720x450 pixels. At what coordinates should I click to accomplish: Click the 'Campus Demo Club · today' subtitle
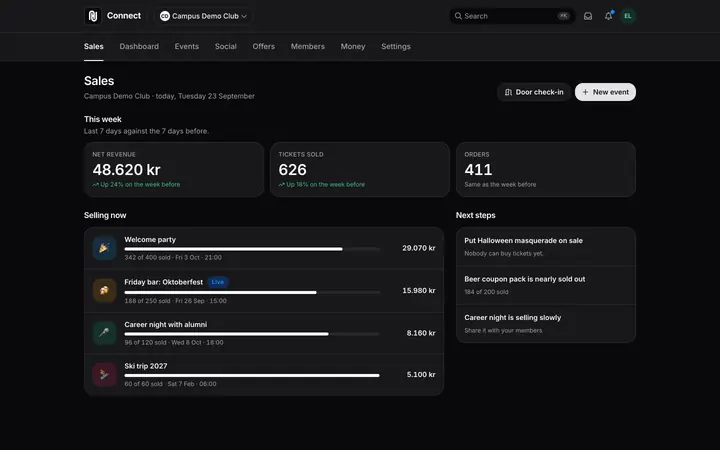pyautogui.click(x=169, y=96)
